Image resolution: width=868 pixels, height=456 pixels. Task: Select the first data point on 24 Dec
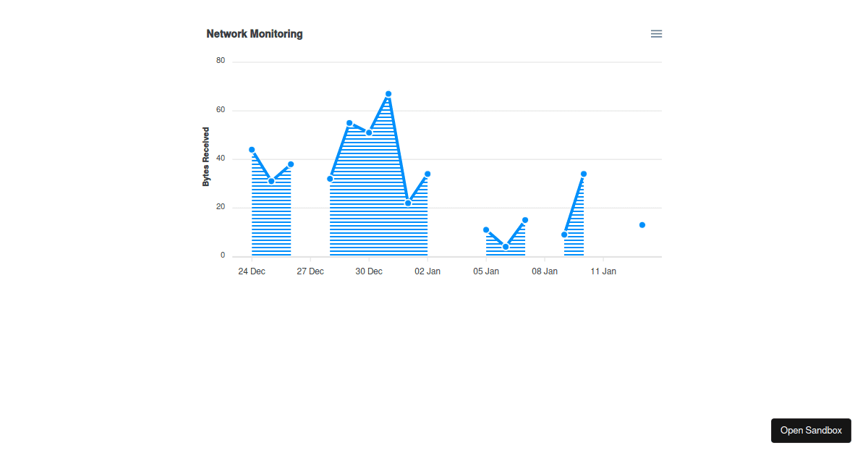point(252,150)
